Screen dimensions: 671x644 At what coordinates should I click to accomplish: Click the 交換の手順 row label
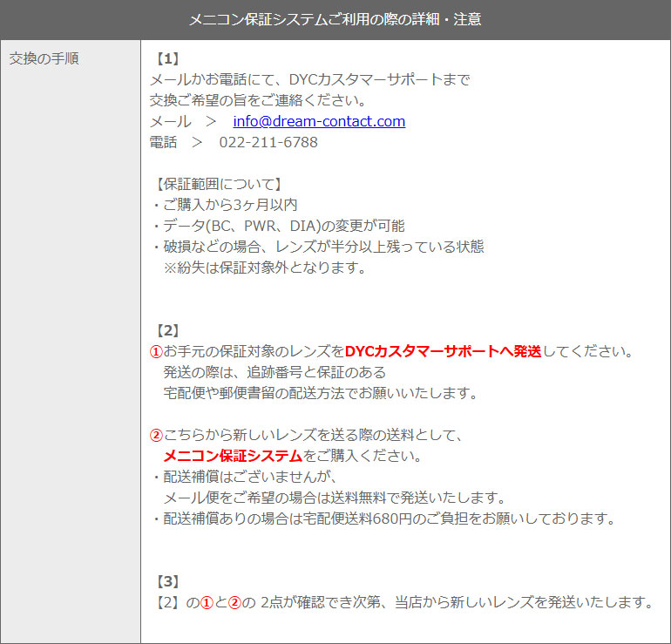[x=44, y=58]
